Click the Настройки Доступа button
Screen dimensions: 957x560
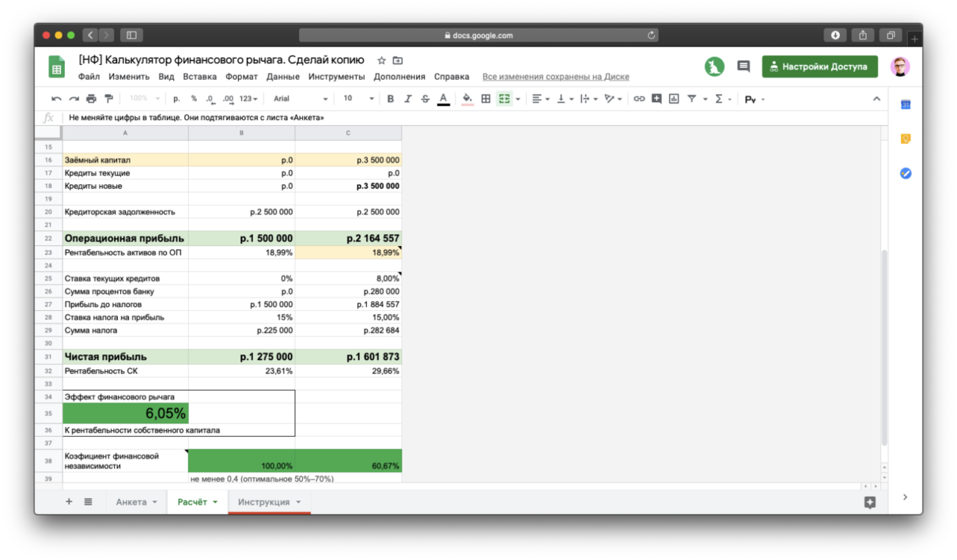(819, 66)
